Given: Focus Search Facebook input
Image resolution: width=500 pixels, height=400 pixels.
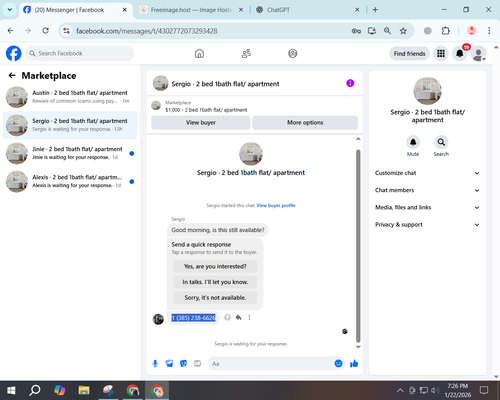Looking at the screenshot, I should pos(79,53).
